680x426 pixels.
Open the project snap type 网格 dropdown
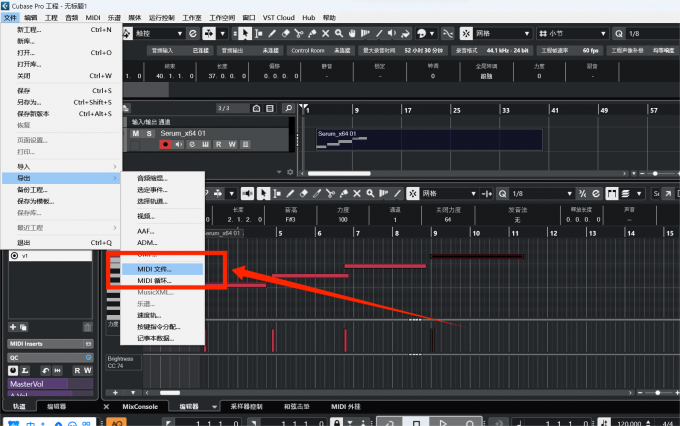coord(503,33)
